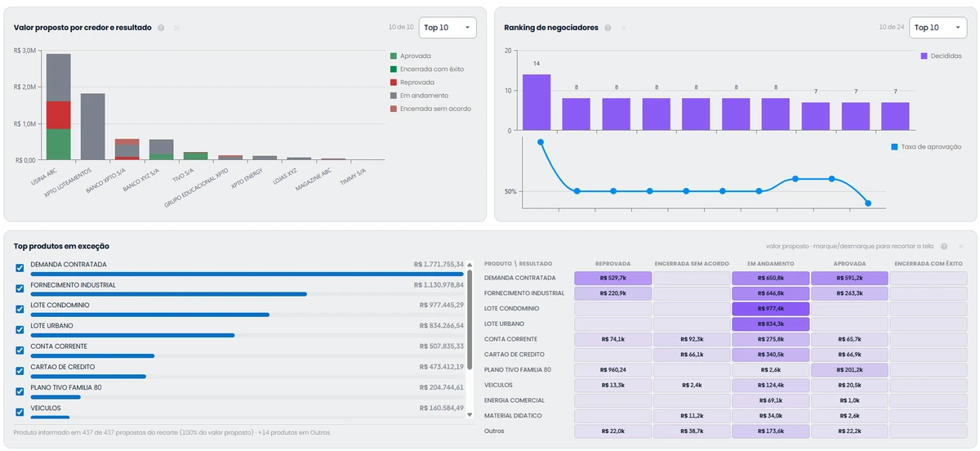Toggle the VEICULOS product checkbox

point(20,411)
